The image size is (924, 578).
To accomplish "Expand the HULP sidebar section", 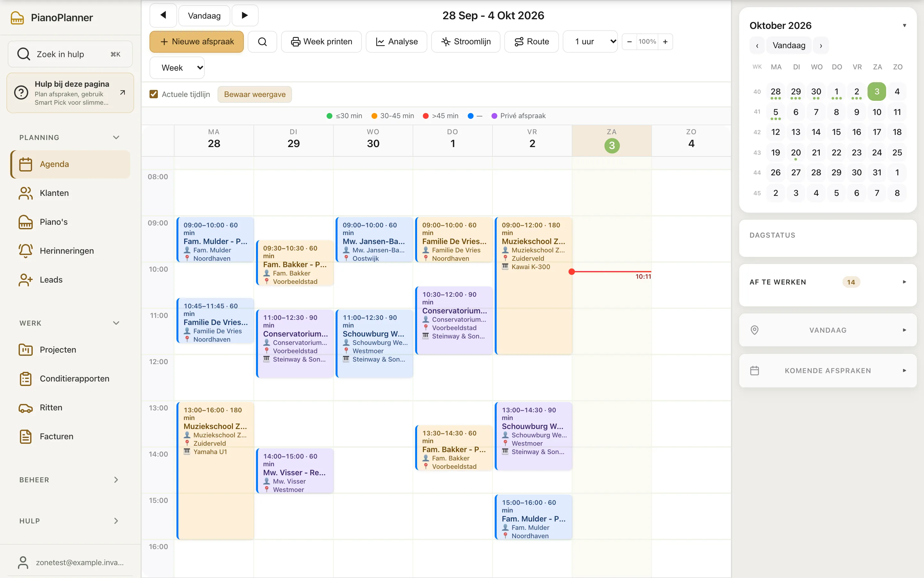I will tap(116, 521).
